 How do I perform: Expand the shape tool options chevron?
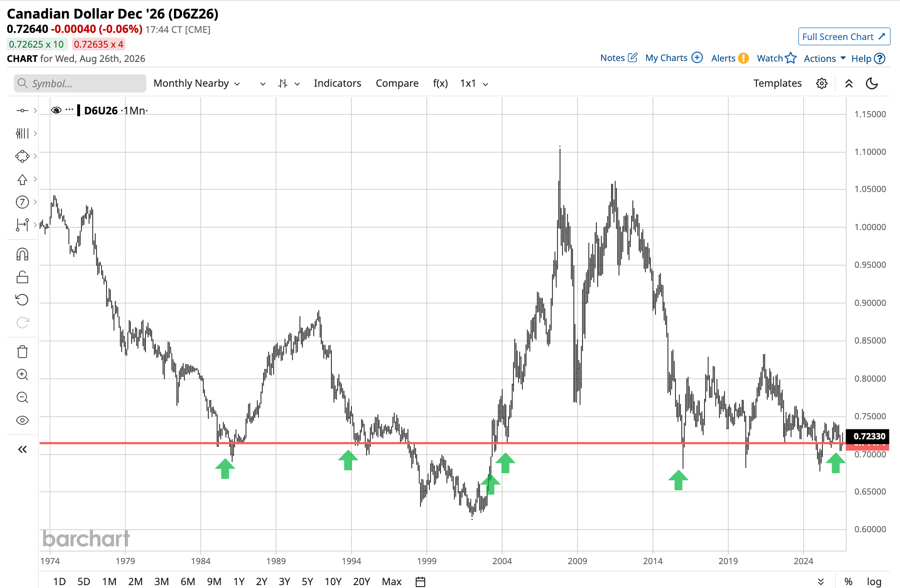click(35, 156)
